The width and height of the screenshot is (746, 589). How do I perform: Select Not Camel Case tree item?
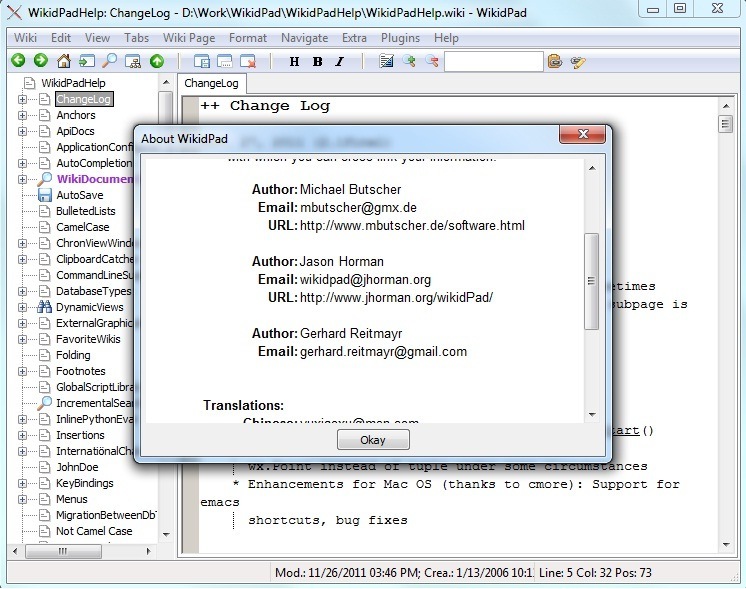[94, 531]
